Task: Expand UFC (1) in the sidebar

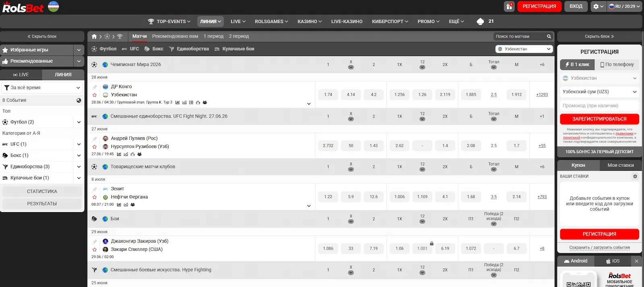Action: pos(79,144)
